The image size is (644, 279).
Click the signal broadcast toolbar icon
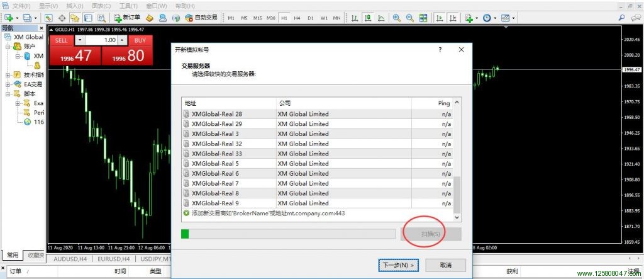[x=176, y=18]
